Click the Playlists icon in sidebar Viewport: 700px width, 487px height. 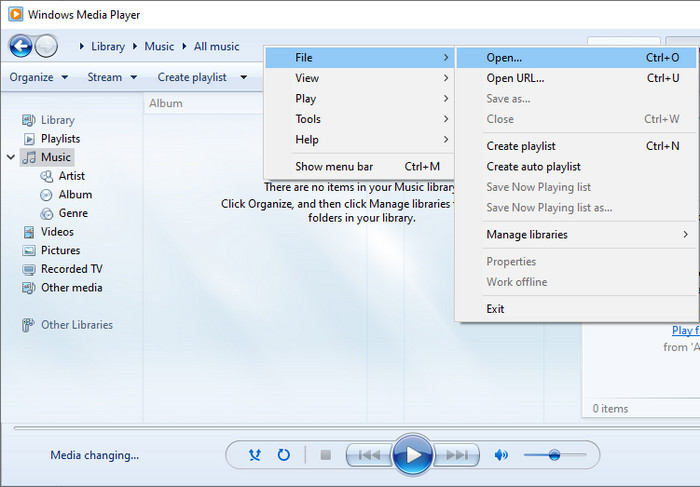click(x=29, y=139)
